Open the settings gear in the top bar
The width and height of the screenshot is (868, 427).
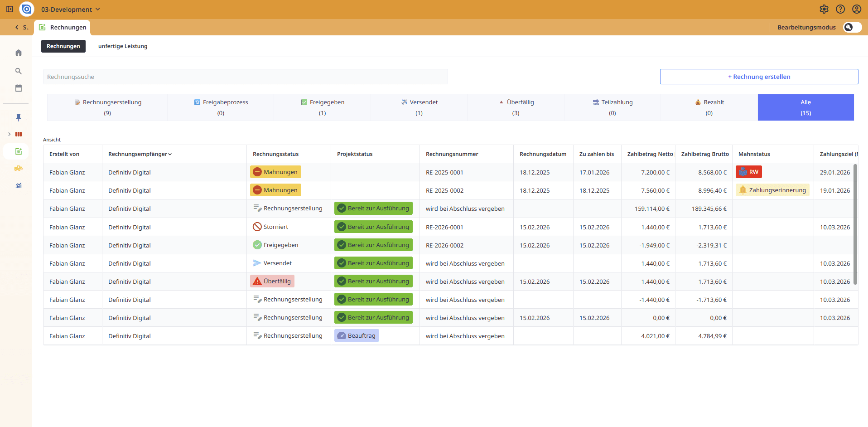click(825, 9)
